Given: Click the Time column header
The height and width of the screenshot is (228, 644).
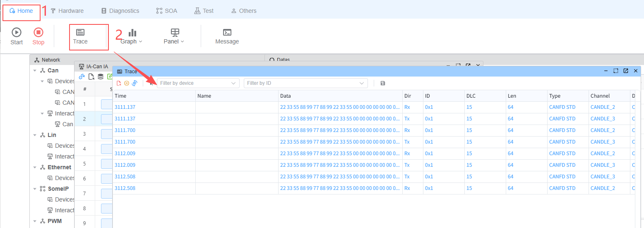Looking at the screenshot, I should (x=121, y=96).
